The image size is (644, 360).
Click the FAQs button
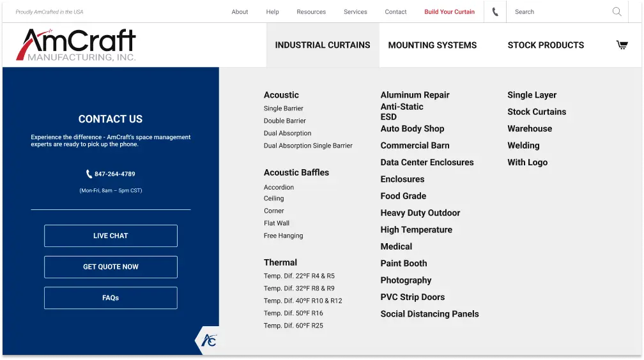click(x=111, y=297)
